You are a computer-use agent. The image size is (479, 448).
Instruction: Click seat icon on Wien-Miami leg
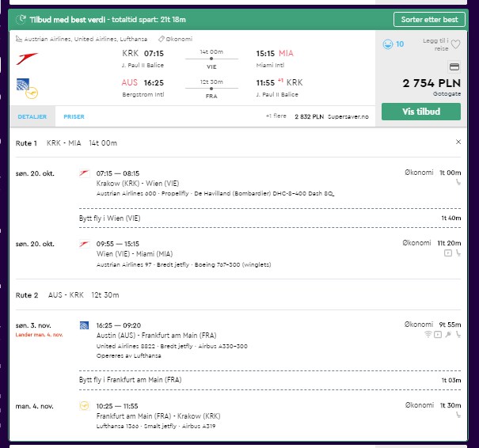458,252
